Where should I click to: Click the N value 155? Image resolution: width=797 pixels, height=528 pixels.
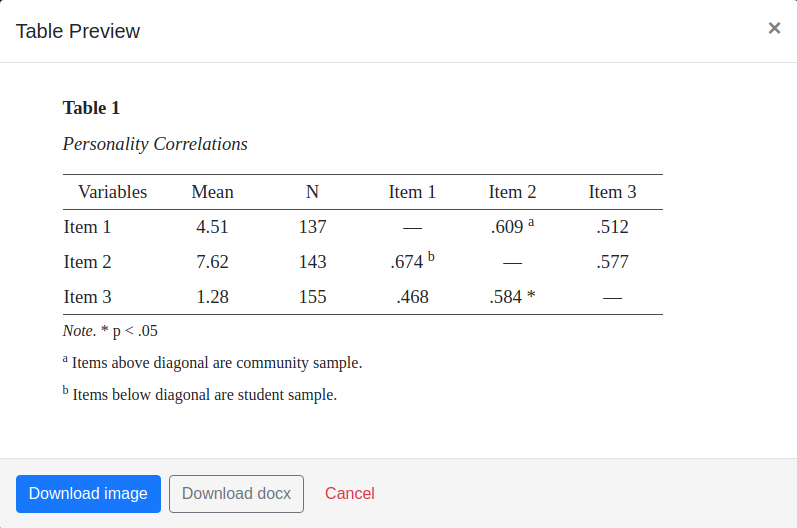click(x=313, y=297)
